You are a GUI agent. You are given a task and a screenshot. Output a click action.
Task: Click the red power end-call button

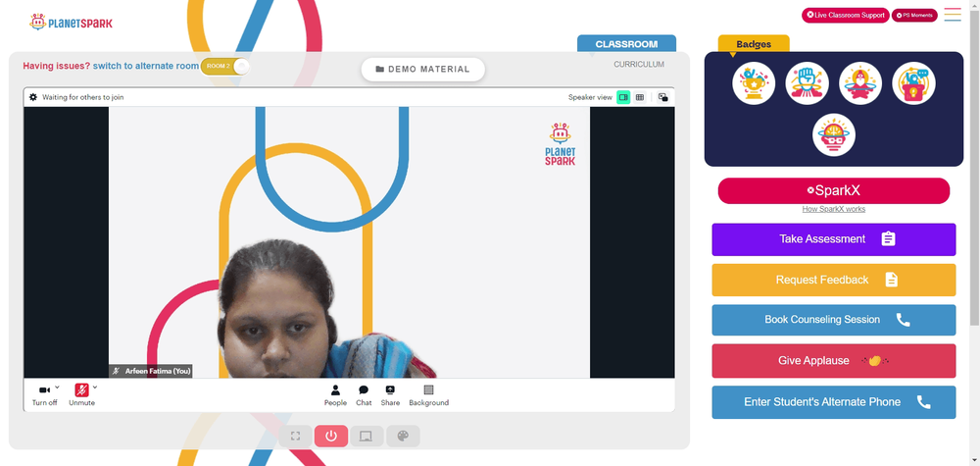pos(331,436)
